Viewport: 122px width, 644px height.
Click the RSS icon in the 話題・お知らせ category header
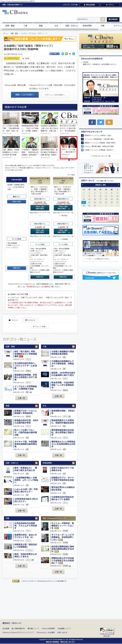tap(36, 463)
